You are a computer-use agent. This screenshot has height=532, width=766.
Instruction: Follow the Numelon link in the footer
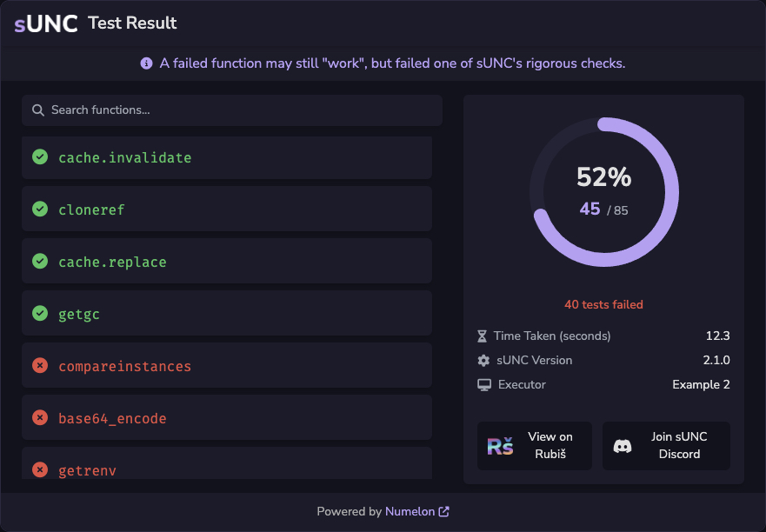[410, 511]
